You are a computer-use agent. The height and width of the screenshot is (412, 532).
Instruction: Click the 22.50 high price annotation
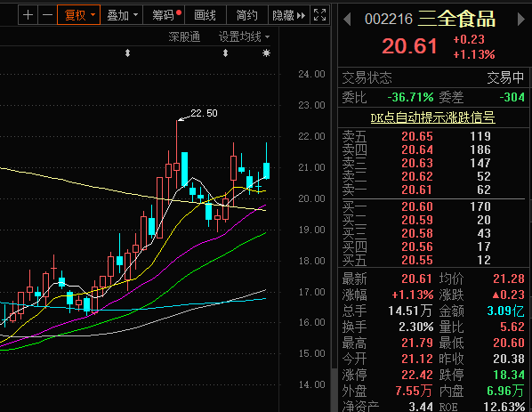tap(204, 113)
